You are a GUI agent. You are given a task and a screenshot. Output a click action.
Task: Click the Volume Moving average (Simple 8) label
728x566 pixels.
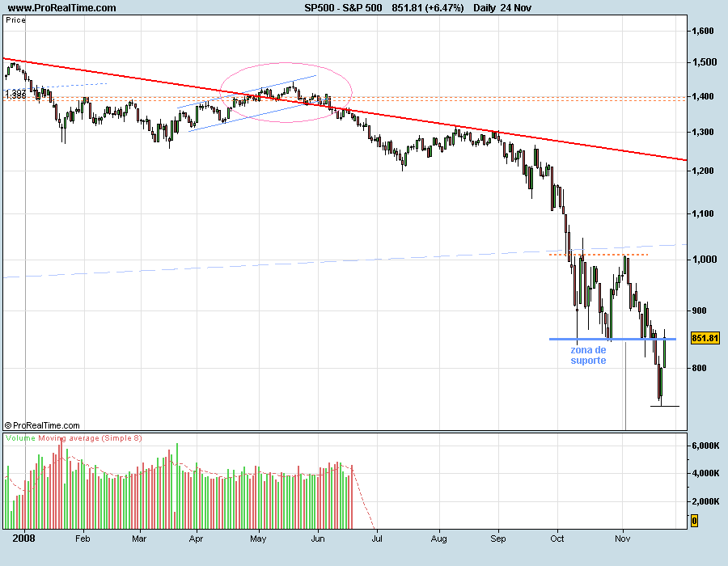(x=74, y=438)
